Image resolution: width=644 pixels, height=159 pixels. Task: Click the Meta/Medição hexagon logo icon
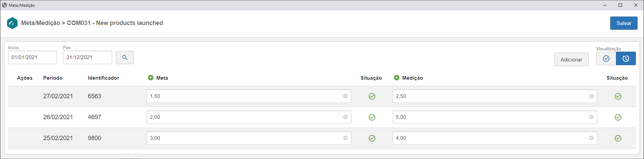point(12,23)
